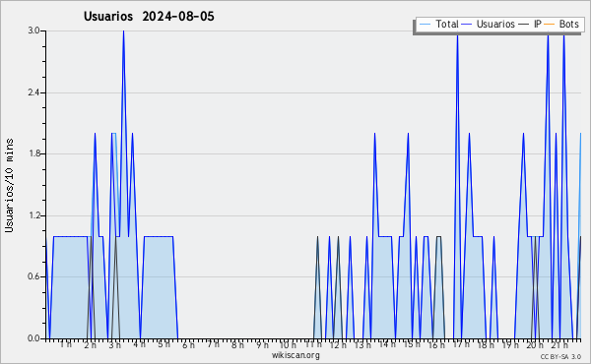Click the '4 h' x-axis label
The height and width of the screenshot is (364, 591).
pyautogui.click(x=140, y=344)
